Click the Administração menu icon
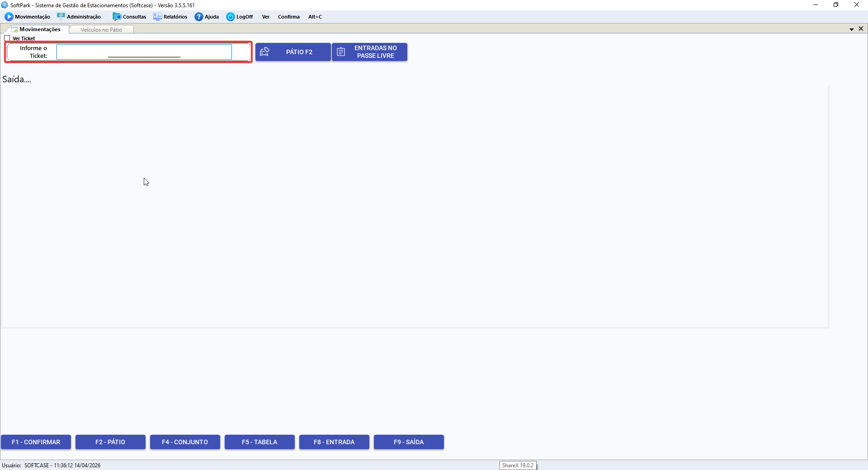Image resolution: width=868 pixels, height=470 pixels. point(61,17)
